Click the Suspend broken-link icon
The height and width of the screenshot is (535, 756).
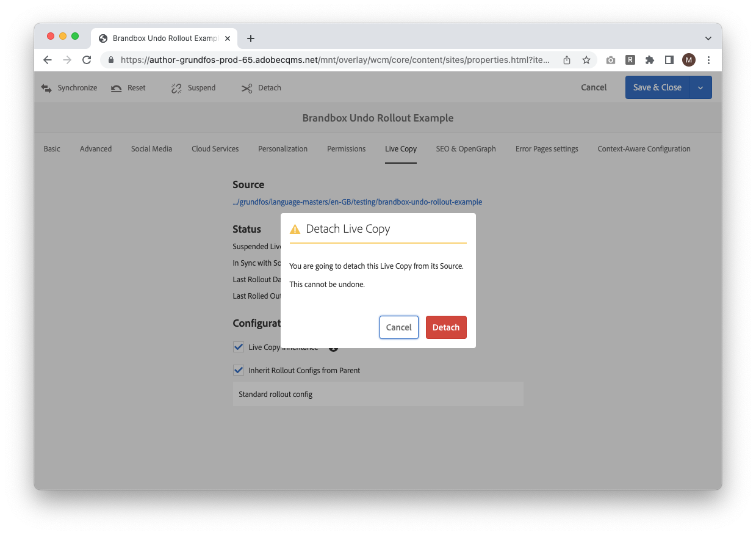pyautogui.click(x=176, y=88)
